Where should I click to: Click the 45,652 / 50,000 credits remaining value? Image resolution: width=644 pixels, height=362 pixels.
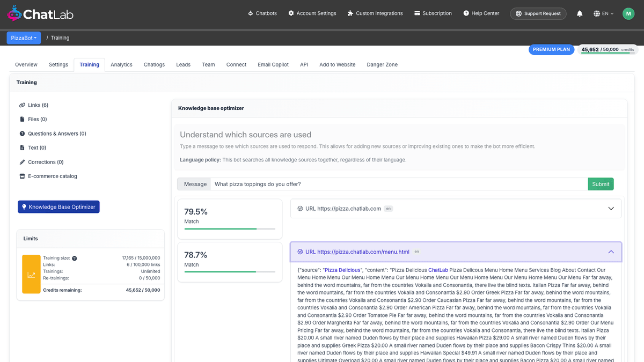[143, 290]
